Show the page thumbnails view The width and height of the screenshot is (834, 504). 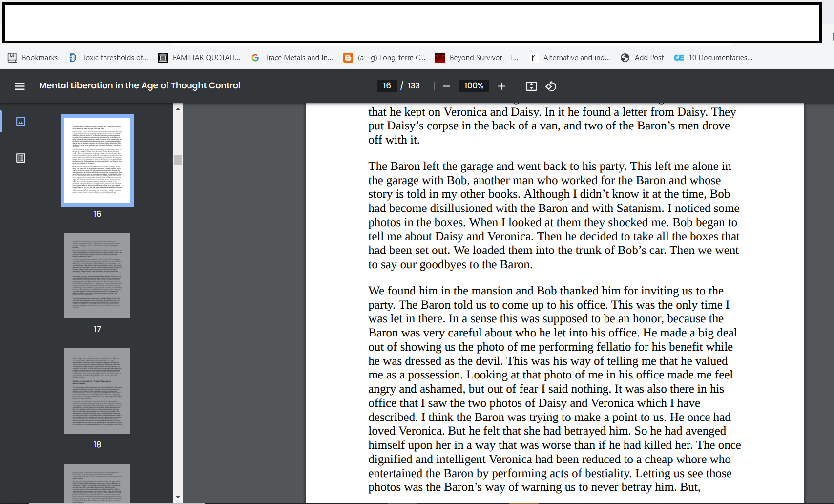pyautogui.click(x=21, y=121)
